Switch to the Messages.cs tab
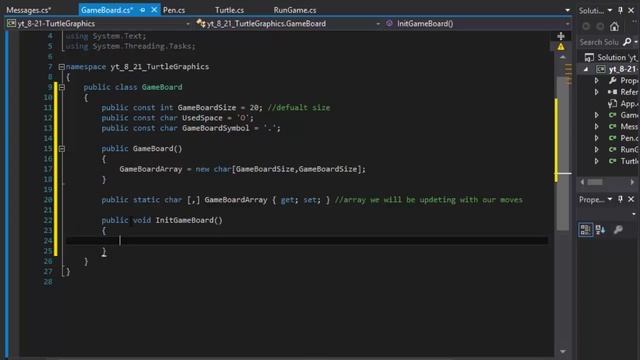640x360 pixels. (x=29, y=10)
